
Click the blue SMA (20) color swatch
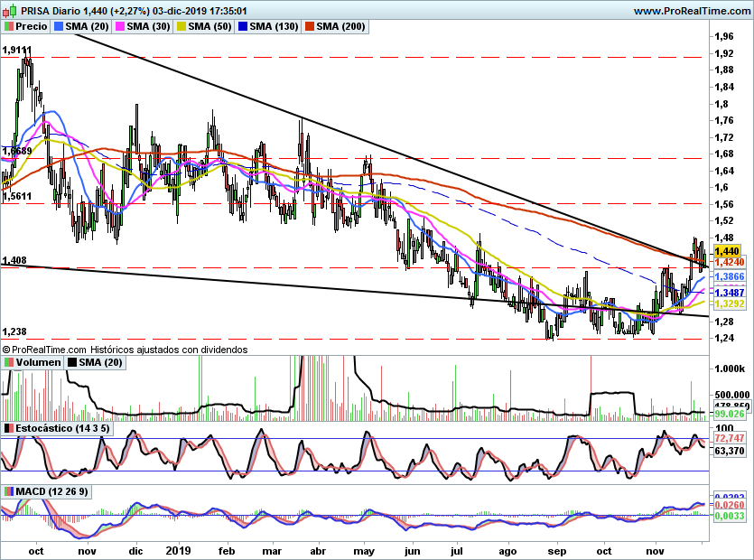coord(60,27)
